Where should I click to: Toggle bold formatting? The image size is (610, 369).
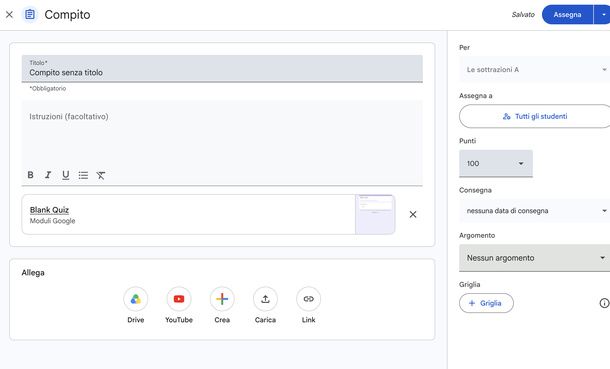coord(30,175)
